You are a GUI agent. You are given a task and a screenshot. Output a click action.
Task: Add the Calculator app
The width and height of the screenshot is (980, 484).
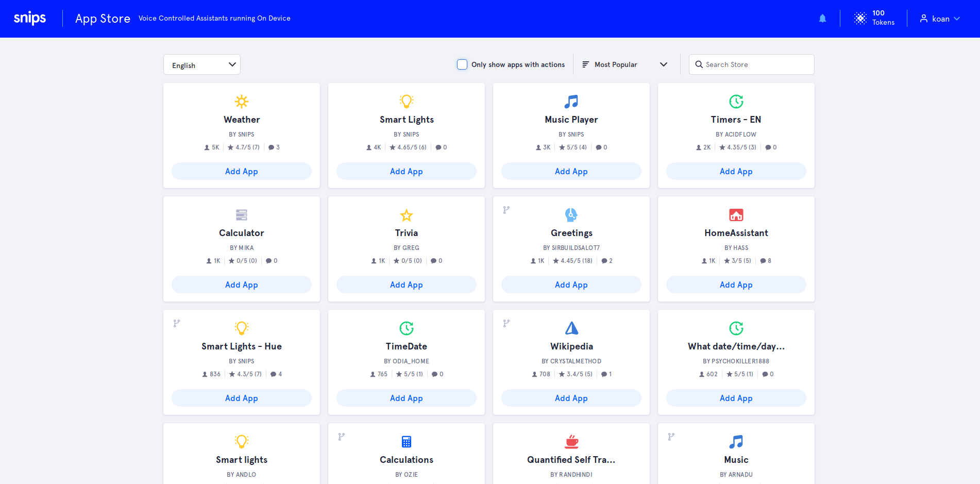pos(242,285)
